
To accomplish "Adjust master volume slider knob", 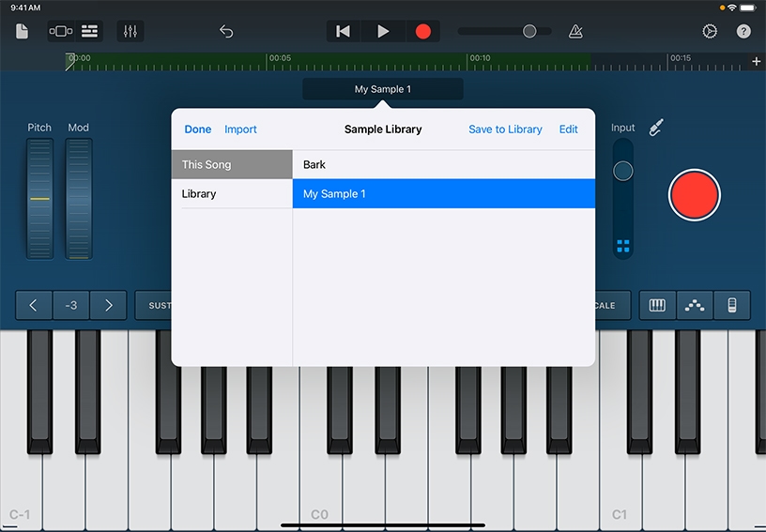I will (529, 31).
